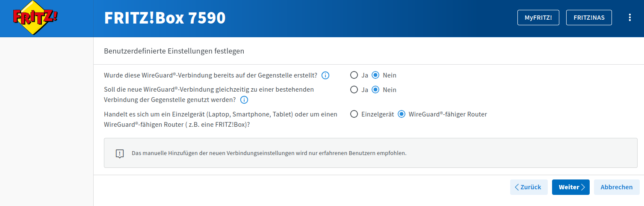
Task: Click the 'Benutzerdefinierte Einstellungen festlegen' heading
Action: pos(174,51)
